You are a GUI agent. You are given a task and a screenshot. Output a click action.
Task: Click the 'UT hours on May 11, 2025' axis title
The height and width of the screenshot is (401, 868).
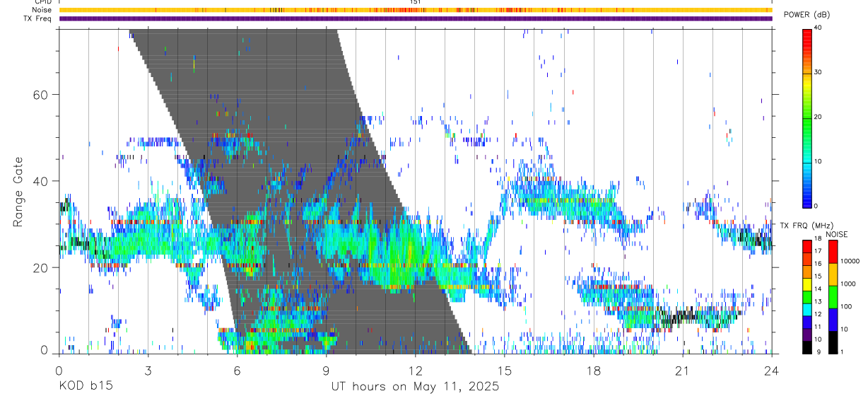coord(415,387)
